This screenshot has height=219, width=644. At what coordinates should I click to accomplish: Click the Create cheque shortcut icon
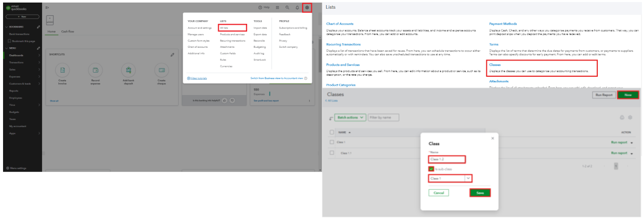pyautogui.click(x=161, y=70)
